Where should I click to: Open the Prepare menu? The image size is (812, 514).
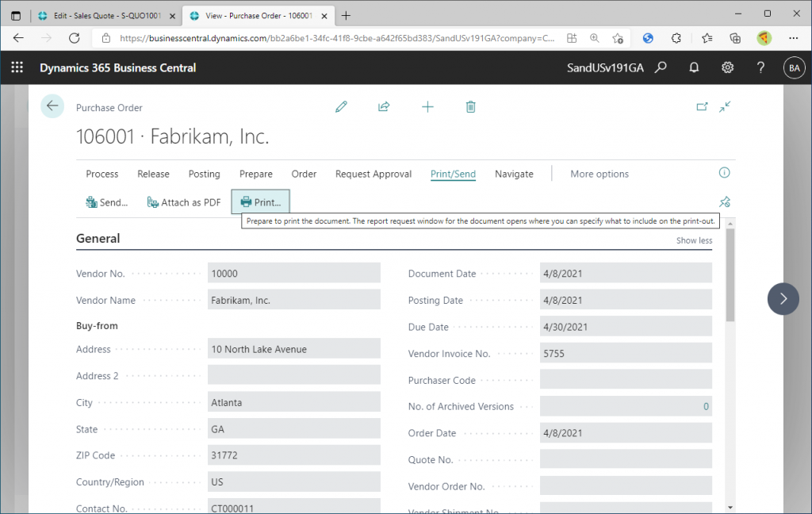point(256,174)
